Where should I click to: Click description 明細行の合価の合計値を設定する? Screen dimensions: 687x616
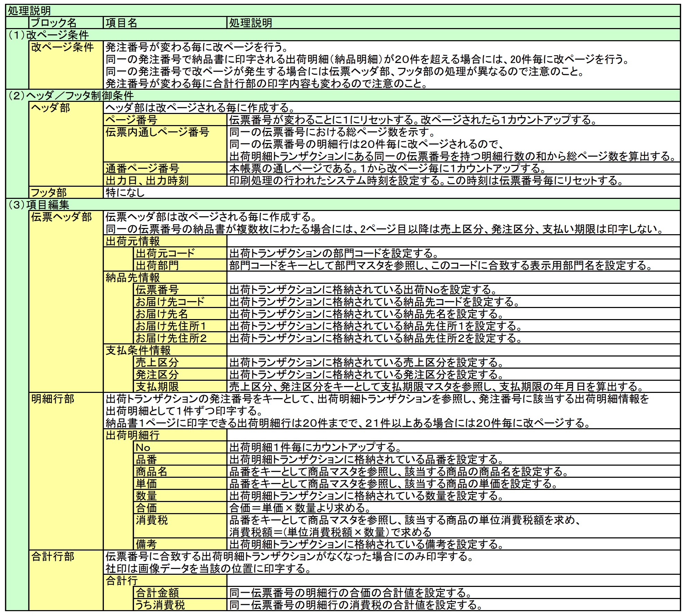pyautogui.click(x=454, y=593)
